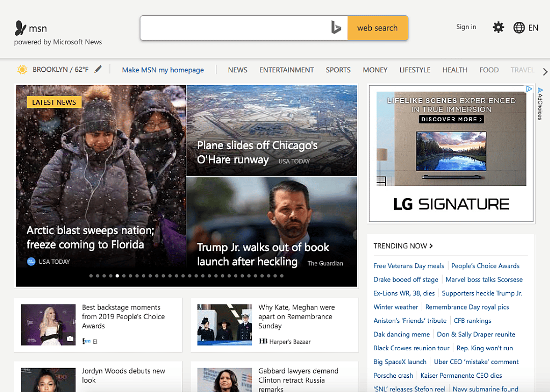
Task: Open Best backstage moments People's Choice article
Action: 123,317
